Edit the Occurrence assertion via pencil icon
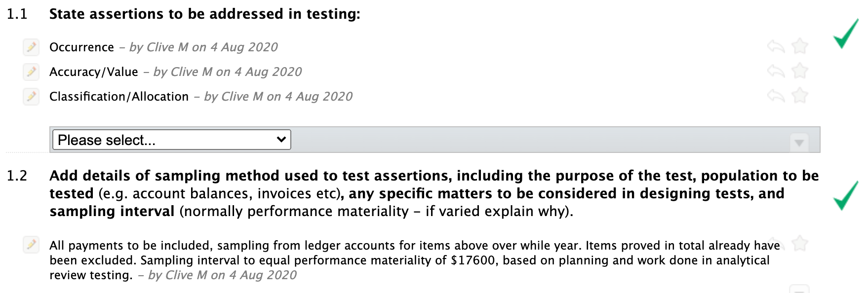The height and width of the screenshot is (293, 868). 31,47
